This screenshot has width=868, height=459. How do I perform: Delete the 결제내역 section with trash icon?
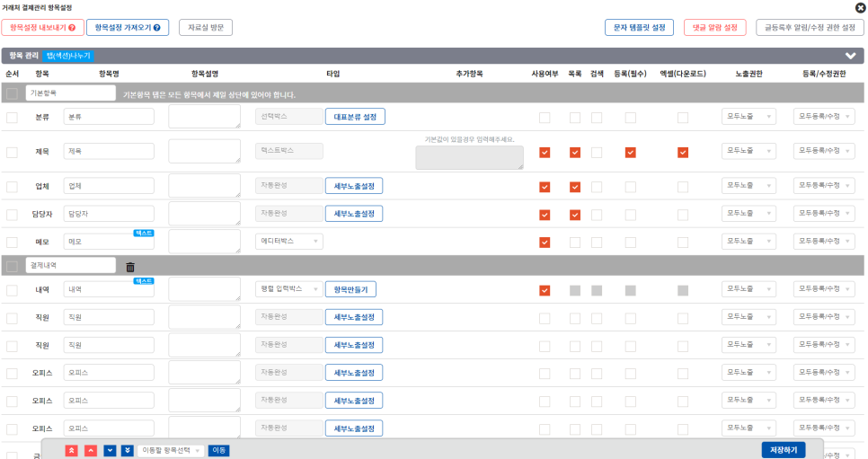coord(130,267)
